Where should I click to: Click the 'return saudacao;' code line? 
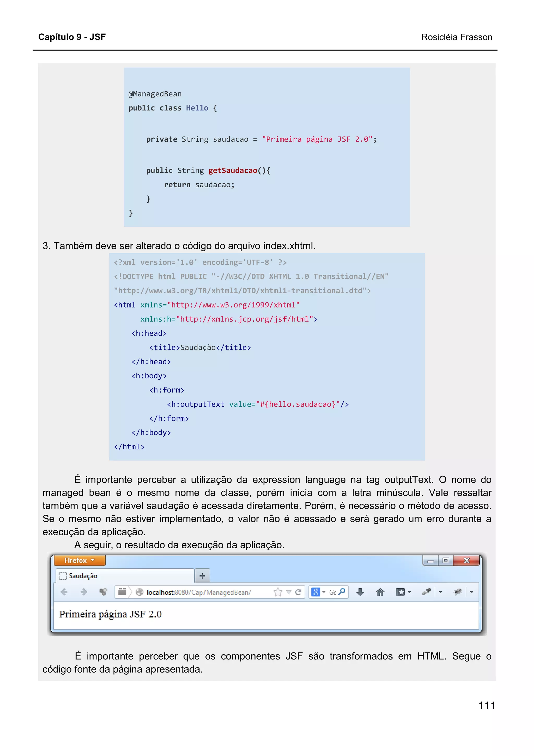click(x=199, y=185)
